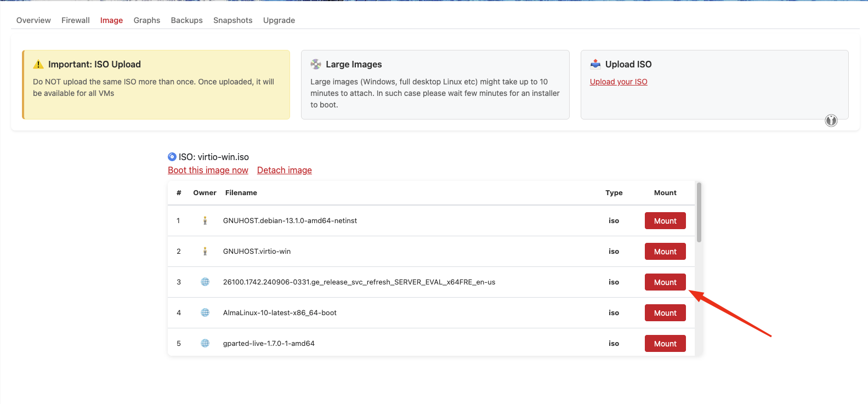Open the Upgrade tab
Image resolution: width=868 pixels, height=404 pixels.
coord(279,20)
